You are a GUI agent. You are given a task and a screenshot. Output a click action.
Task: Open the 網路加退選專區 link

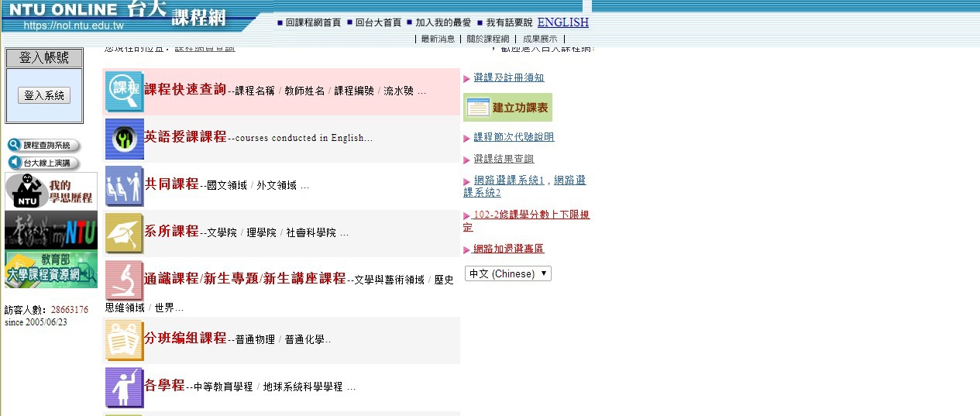(509, 249)
